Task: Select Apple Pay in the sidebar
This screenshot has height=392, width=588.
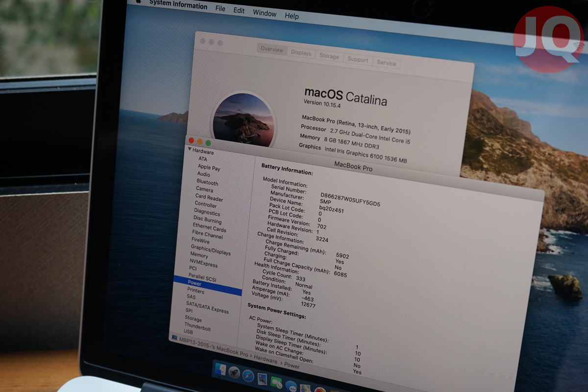Action: pos(209,168)
